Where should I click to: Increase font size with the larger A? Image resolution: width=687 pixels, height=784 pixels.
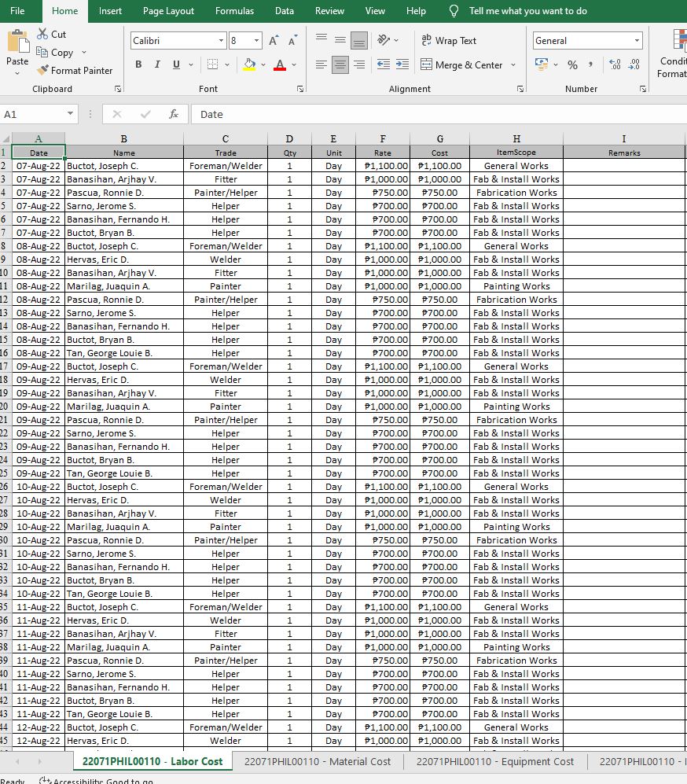[274, 41]
